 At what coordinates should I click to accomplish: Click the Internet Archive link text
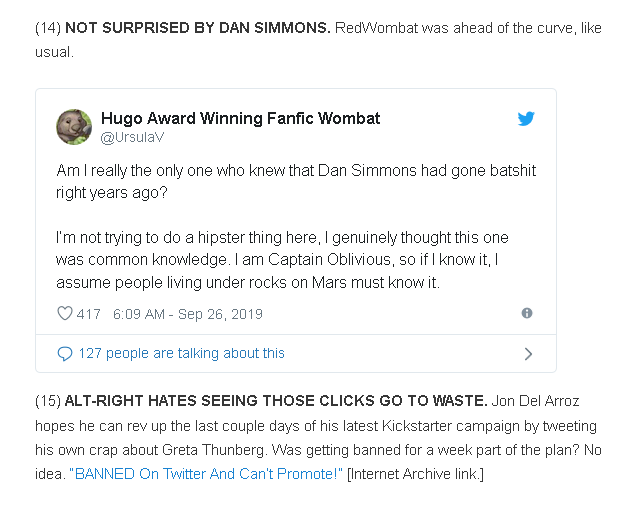415,473
